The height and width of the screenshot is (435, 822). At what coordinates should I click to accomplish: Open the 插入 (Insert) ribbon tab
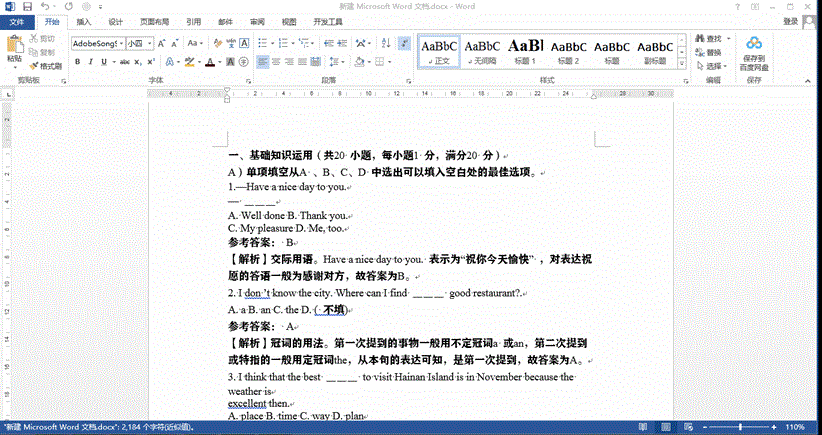click(84, 21)
